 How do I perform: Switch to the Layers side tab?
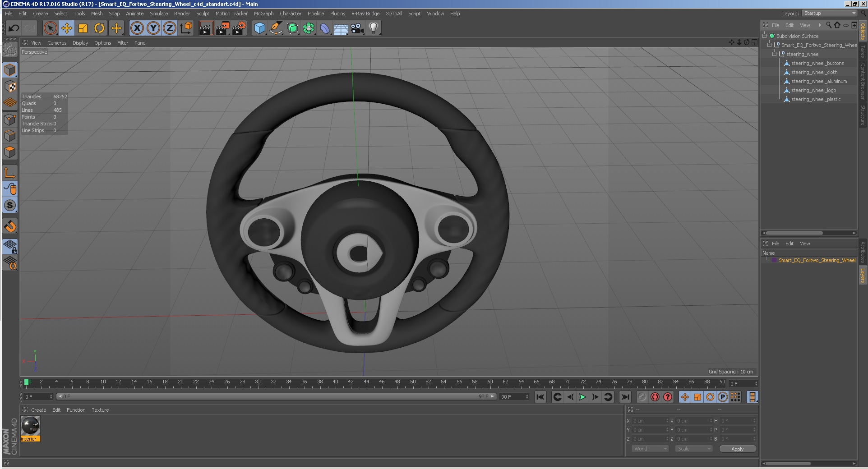[x=863, y=276]
